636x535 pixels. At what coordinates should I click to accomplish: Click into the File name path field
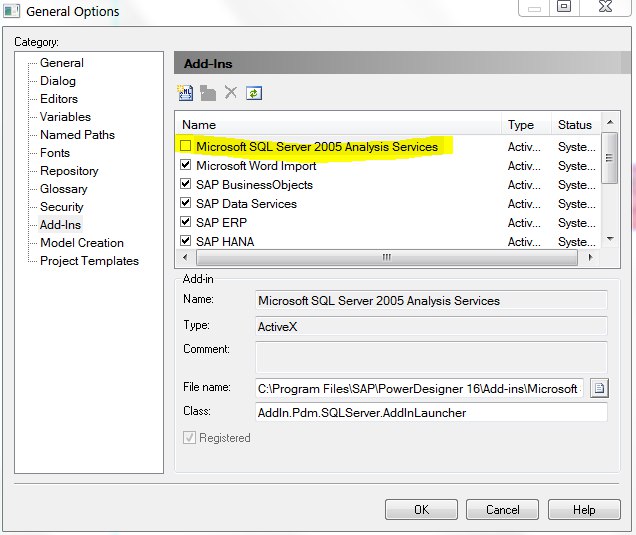(x=419, y=389)
